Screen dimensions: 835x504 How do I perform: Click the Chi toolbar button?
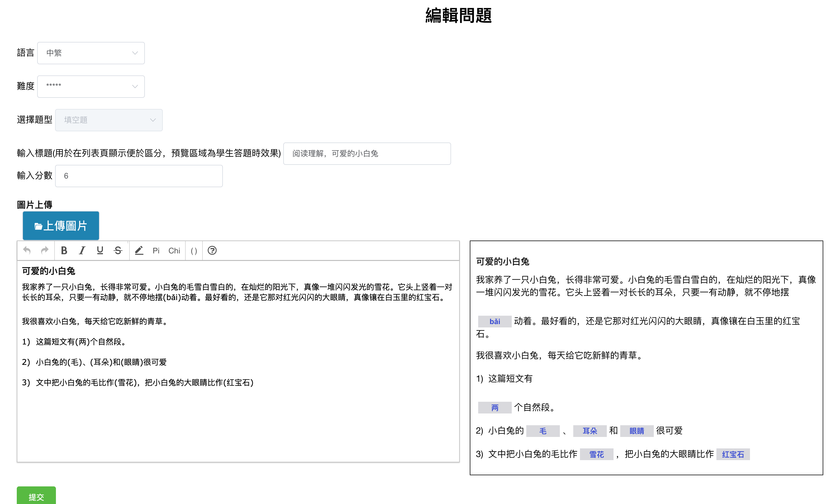click(x=174, y=251)
